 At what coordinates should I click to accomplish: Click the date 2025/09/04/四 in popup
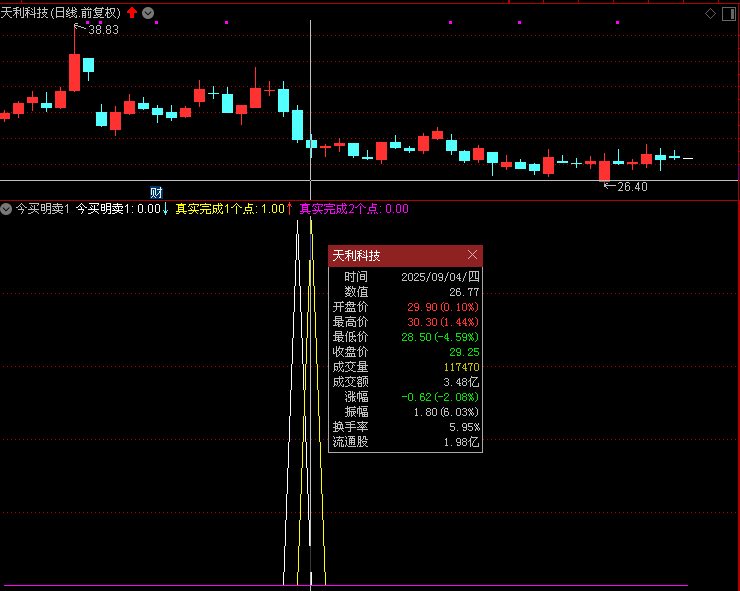pyautogui.click(x=440, y=277)
